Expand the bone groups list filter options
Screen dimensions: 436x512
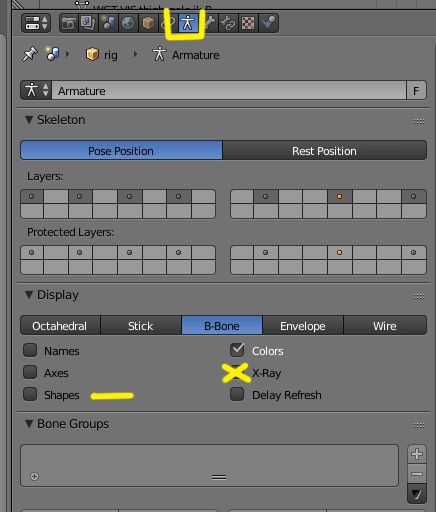tap(34, 476)
